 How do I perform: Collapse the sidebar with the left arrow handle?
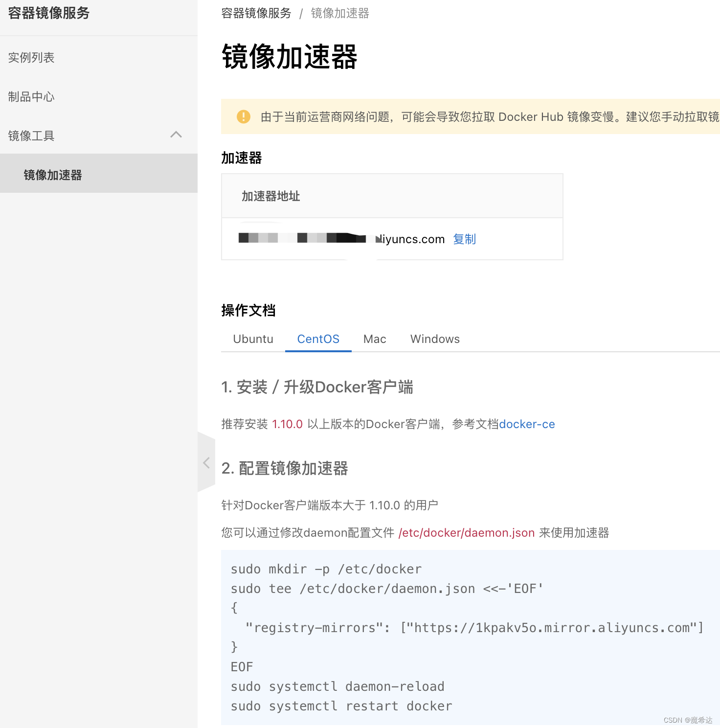[206, 462]
